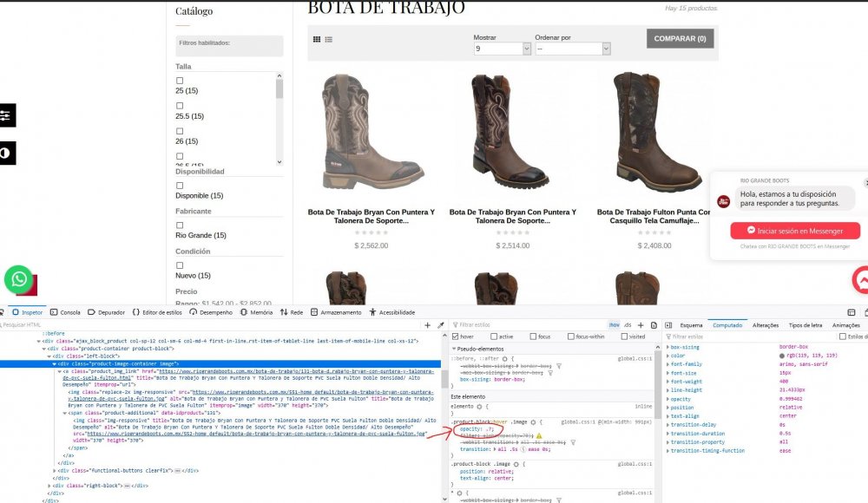Expand computed box-sizing property

pos(667,347)
